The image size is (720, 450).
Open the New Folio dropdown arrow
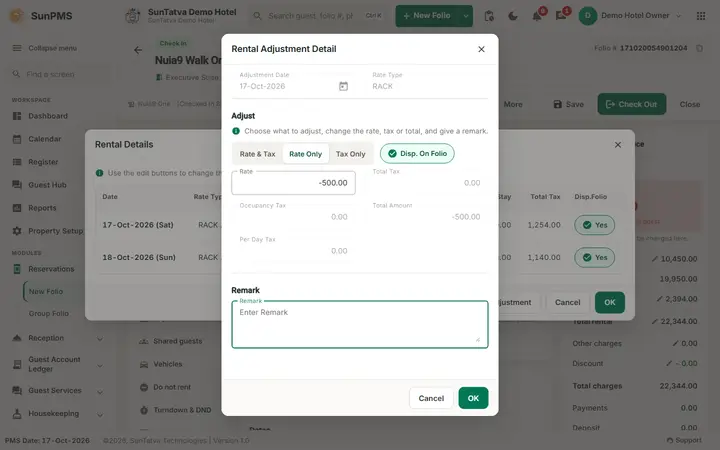466,16
